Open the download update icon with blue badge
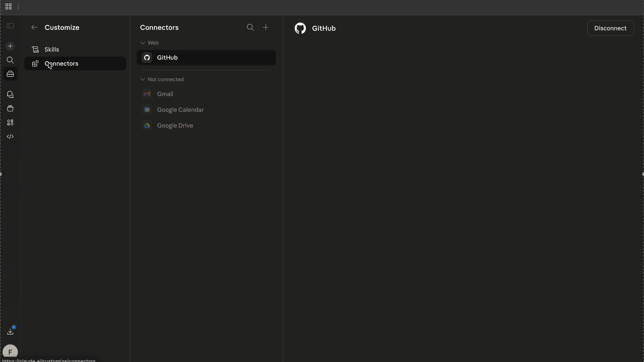 coord(10,331)
